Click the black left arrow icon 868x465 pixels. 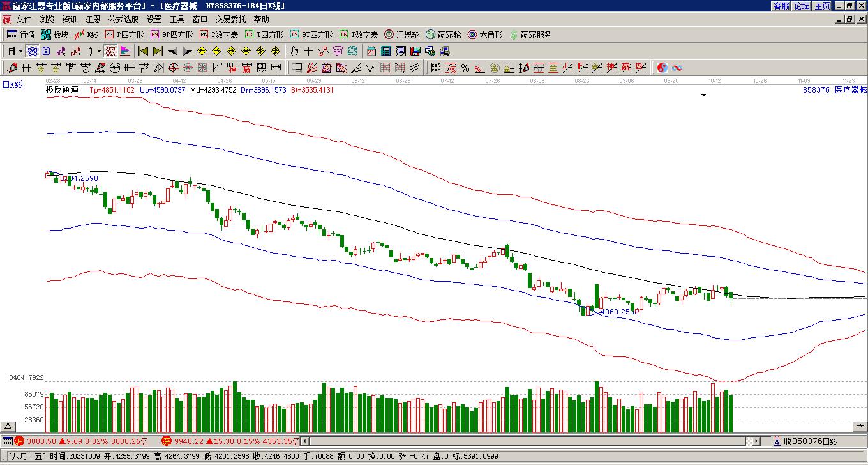172,51
